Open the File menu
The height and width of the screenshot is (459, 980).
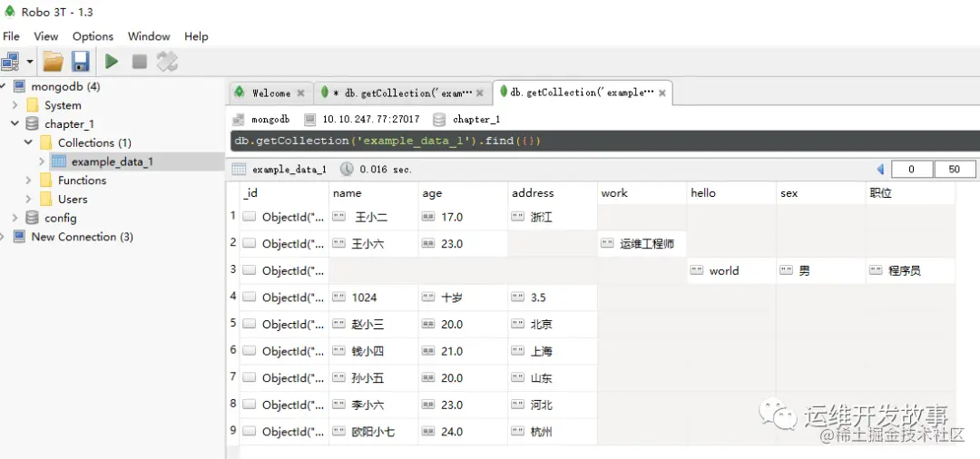coord(11,36)
